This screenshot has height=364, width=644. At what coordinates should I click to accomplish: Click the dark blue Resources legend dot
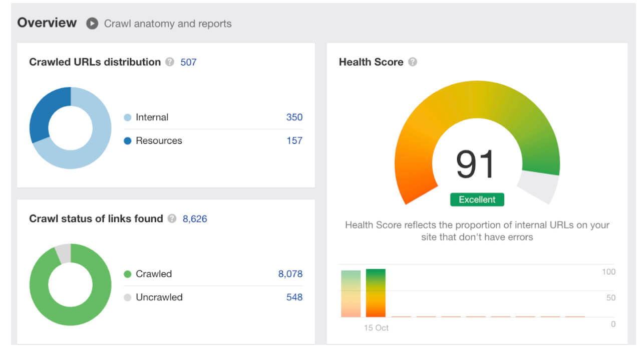(128, 141)
